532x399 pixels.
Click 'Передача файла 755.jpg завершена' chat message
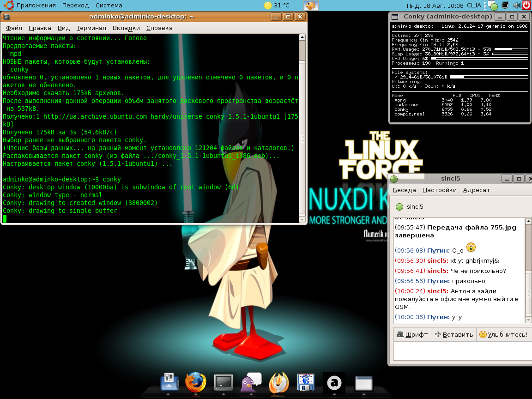[456, 231]
